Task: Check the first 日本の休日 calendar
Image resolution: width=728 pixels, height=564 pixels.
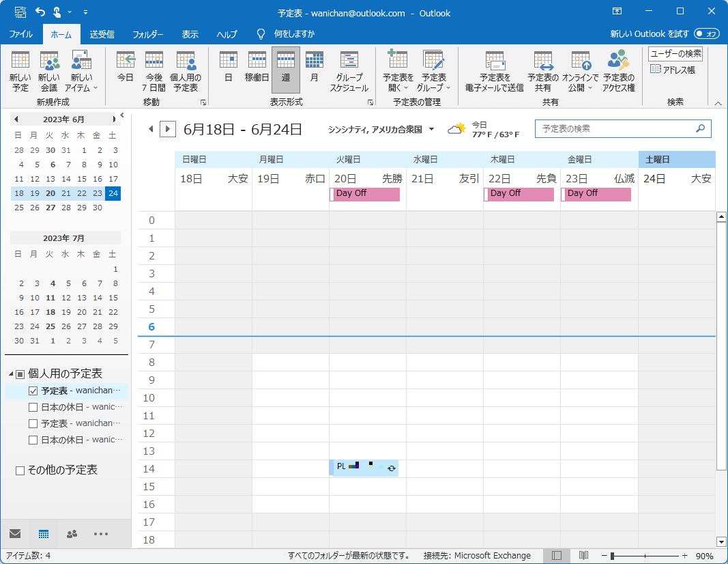Action: [x=33, y=408]
